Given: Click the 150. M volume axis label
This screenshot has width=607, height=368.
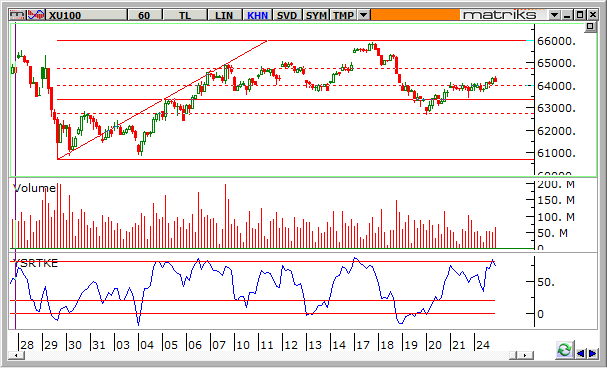Looking at the screenshot, I should point(556,200).
